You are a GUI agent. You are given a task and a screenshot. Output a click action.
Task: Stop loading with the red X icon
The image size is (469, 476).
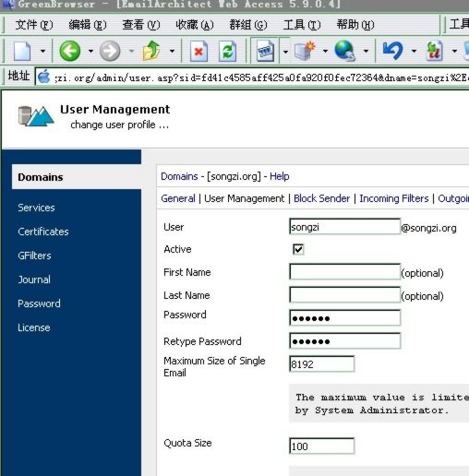pos(198,51)
